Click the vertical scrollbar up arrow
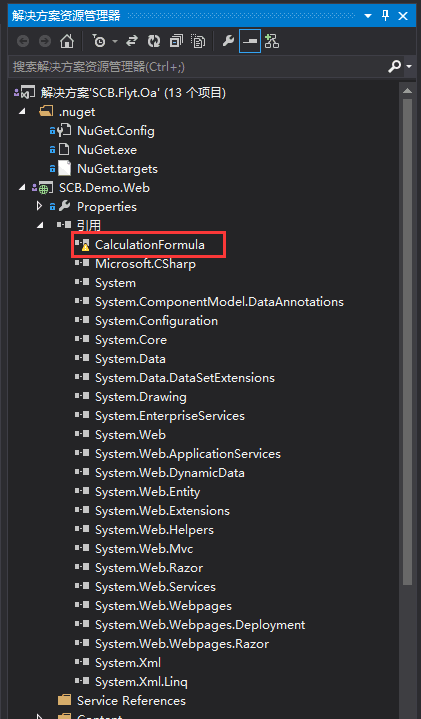Viewport: 421px width, 719px height. point(407,91)
